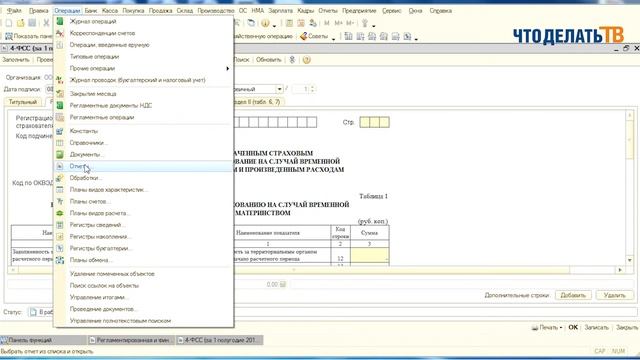The width and height of the screenshot is (640, 360).
Task: Click yellow sum cell for row 12
Action: coord(370,256)
